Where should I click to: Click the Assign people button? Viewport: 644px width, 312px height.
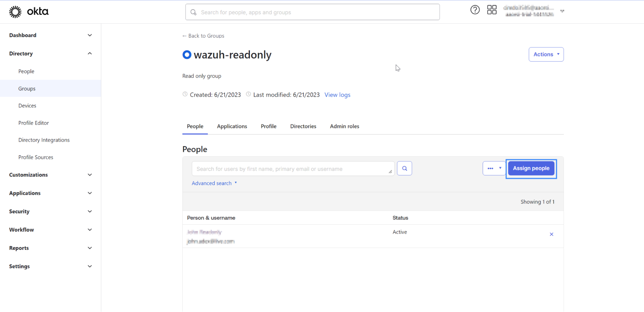(531, 168)
